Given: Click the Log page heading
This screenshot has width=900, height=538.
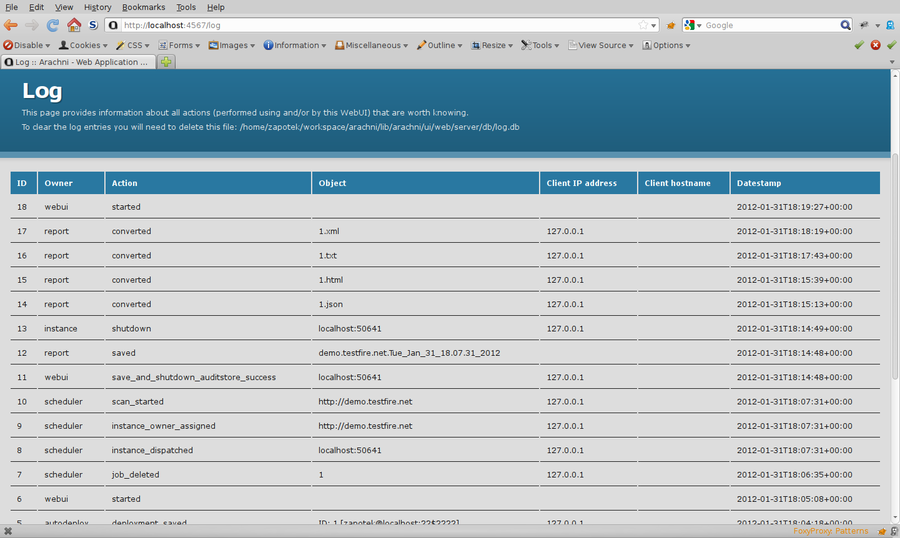Looking at the screenshot, I should point(42,91).
